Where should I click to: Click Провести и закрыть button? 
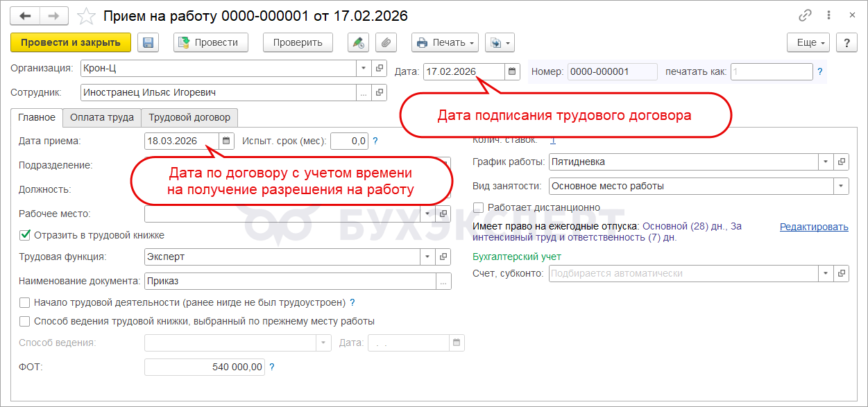coord(71,42)
